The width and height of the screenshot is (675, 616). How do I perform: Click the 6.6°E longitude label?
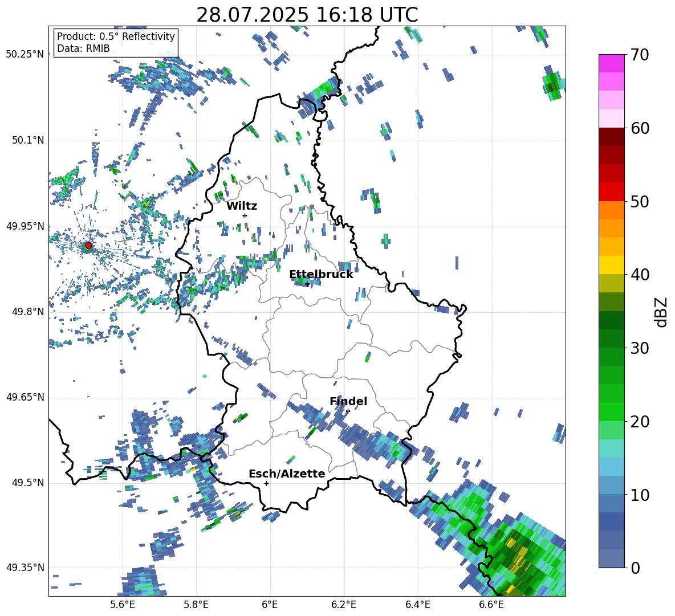(491, 605)
